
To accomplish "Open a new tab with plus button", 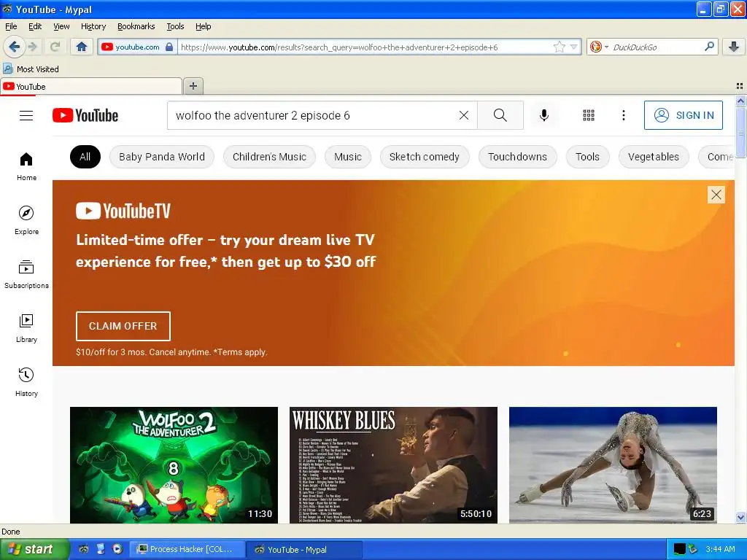I will [x=193, y=86].
